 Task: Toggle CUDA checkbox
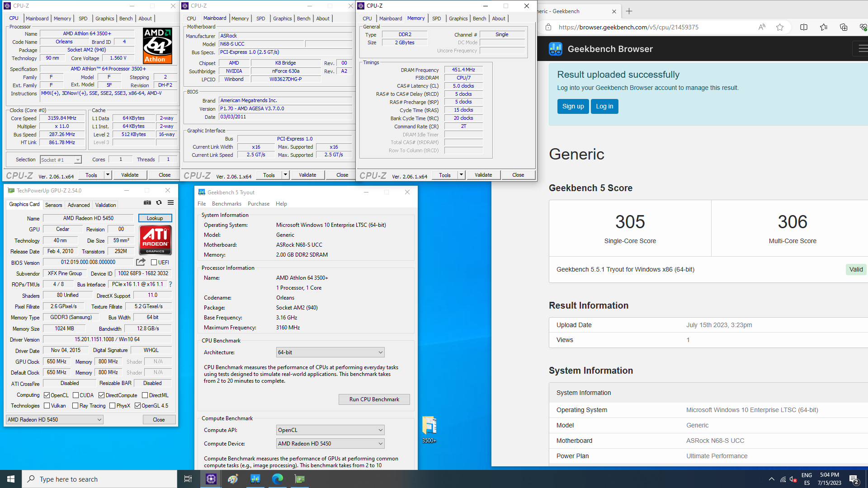pos(76,395)
